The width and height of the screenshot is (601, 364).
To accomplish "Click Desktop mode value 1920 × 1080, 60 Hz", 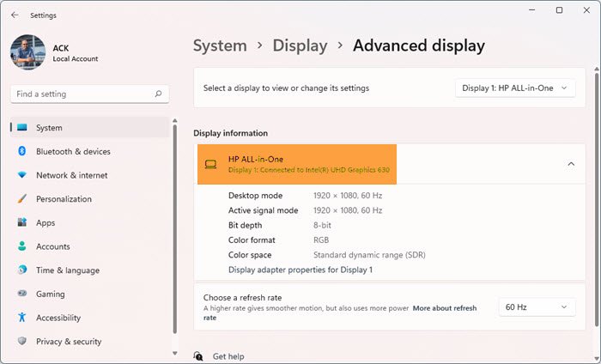I will 348,196.
